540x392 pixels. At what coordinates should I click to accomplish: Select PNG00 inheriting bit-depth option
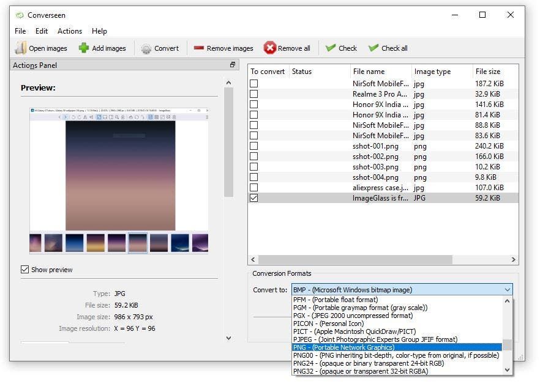tap(396, 355)
